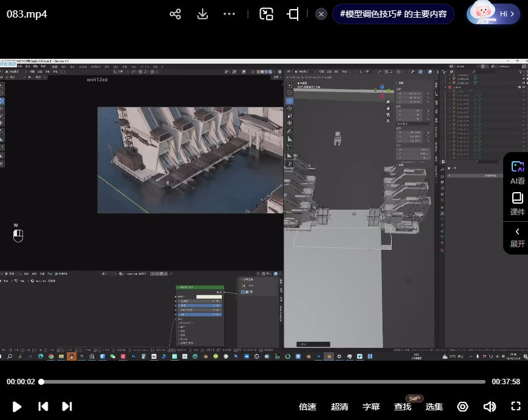
Task: Open the three-dot more options menu
Action: pos(229,14)
